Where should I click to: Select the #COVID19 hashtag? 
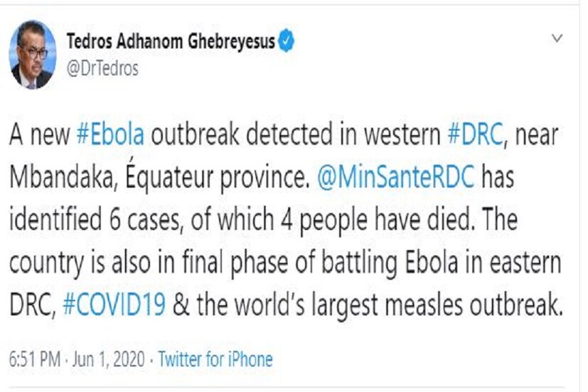[x=117, y=305]
